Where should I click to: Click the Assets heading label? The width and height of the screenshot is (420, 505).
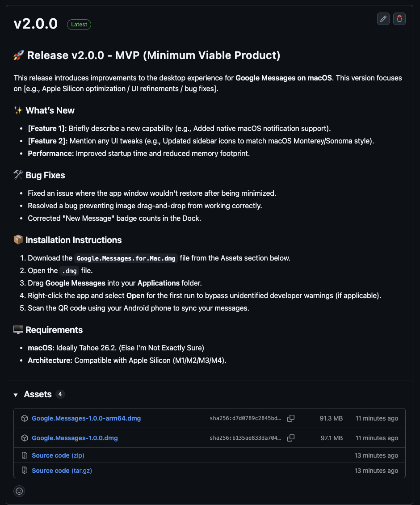[x=38, y=394]
